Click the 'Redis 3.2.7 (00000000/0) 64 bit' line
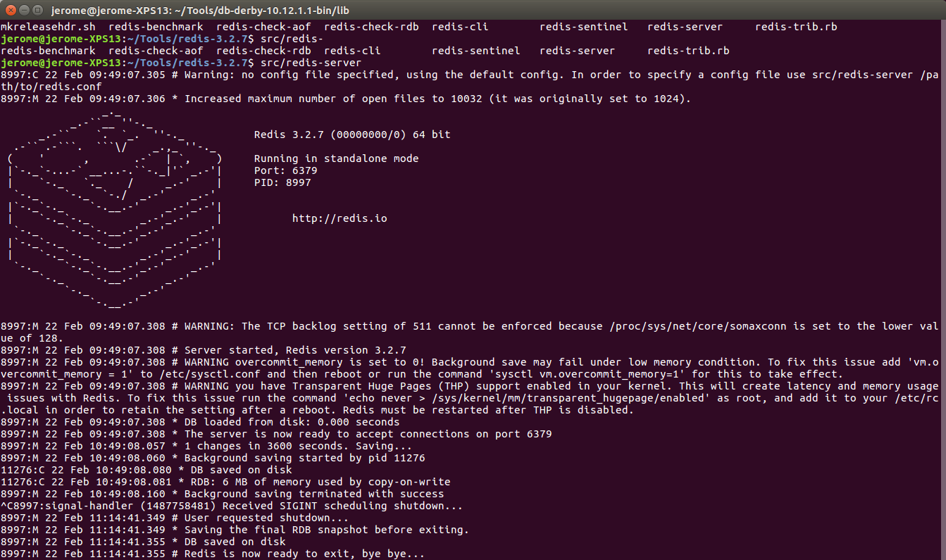The width and height of the screenshot is (946, 560). tap(352, 135)
